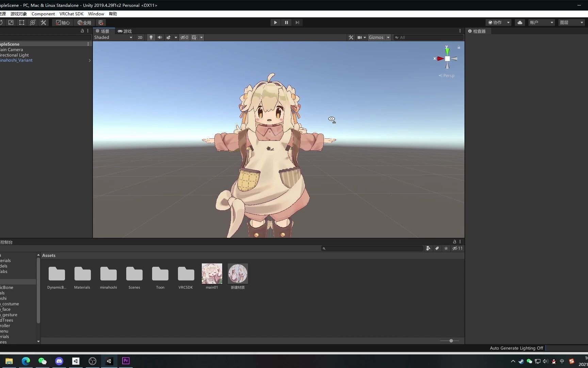Open the minahoshi folder
Screen dimensions: 588x368
point(109,277)
